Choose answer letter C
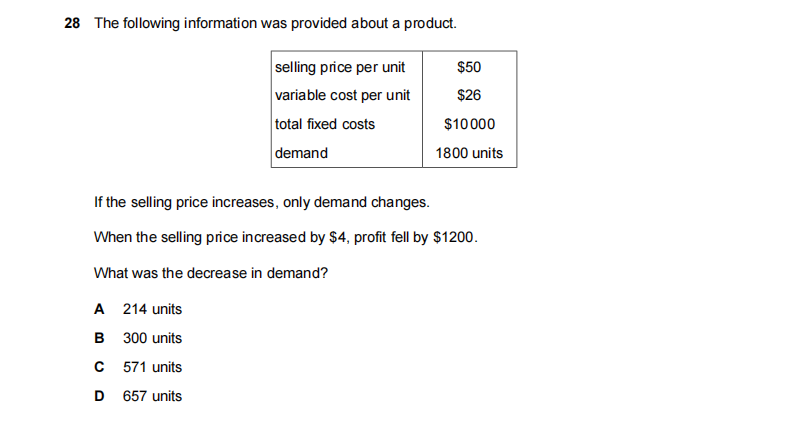This screenshot has height=422, width=789. tap(98, 367)
